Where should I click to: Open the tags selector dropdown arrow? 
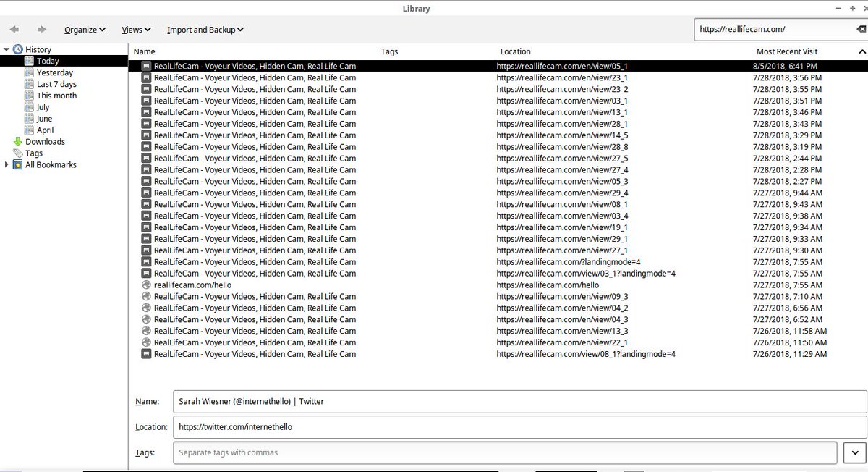click(854, 453)
